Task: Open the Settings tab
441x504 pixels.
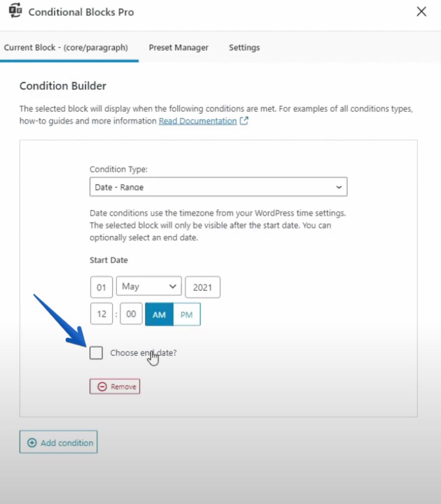Action: click(244, 47)
